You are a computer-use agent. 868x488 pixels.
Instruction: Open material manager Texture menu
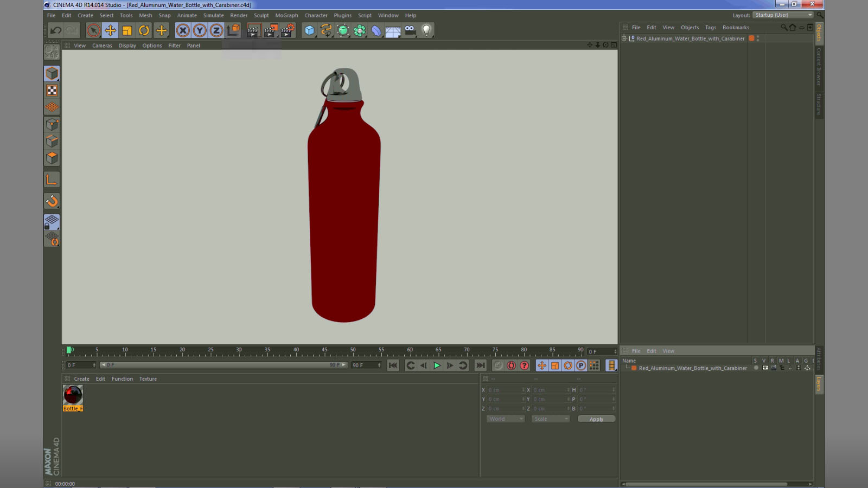[148, 378]
